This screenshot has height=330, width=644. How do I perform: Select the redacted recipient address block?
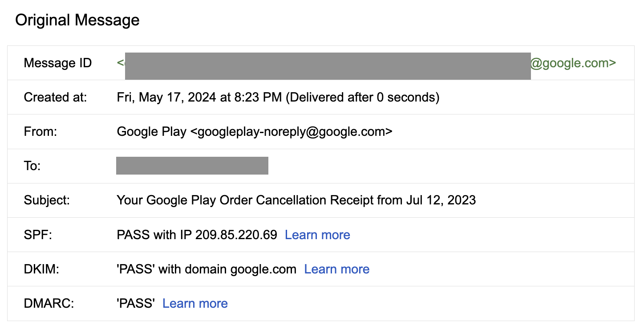192,166
